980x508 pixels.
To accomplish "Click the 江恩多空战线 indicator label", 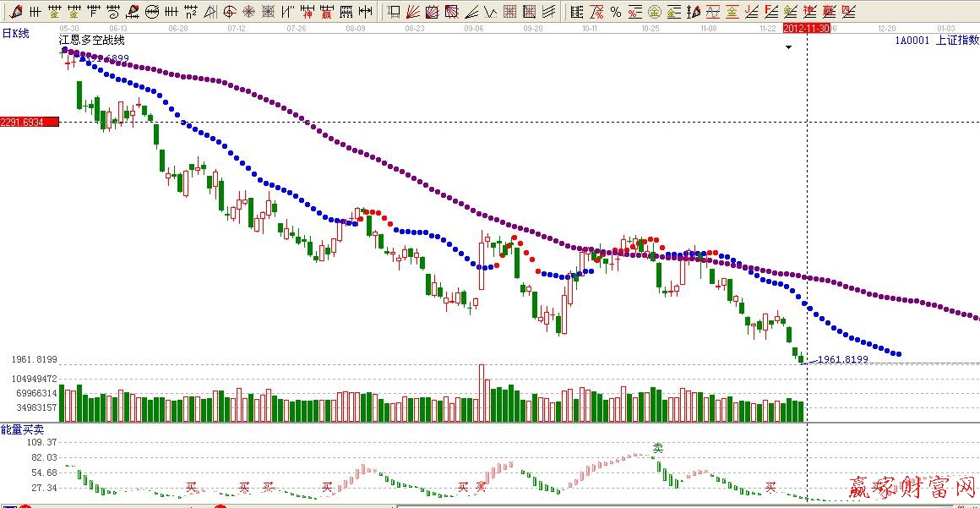I will coord(91,41).
